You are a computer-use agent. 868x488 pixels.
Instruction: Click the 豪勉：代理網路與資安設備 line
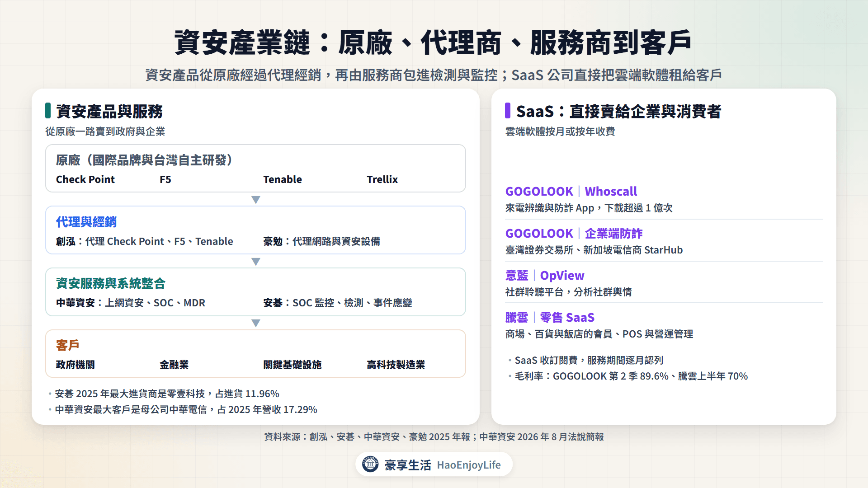[322, 241]
